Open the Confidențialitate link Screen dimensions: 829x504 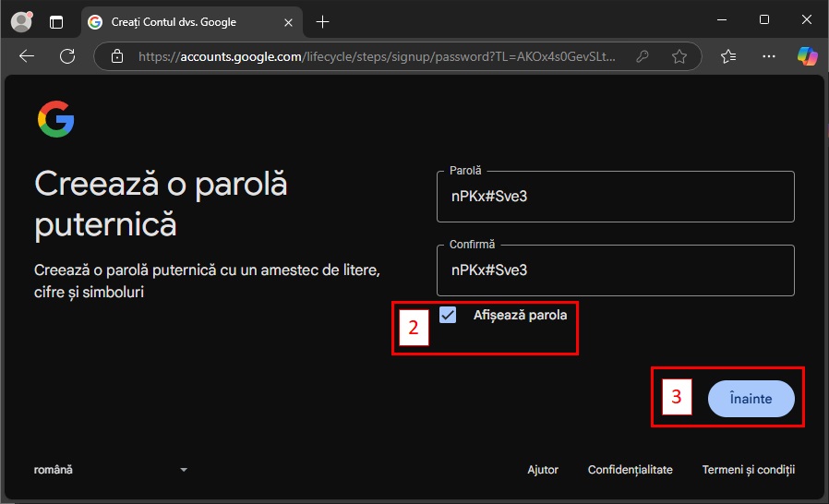click(x=630, y=470)
